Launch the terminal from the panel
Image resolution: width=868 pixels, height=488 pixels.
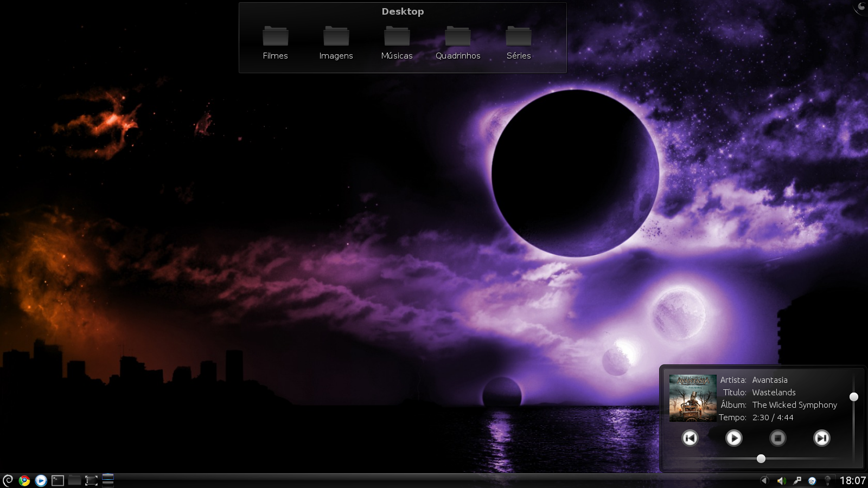[x=58, y=480]
